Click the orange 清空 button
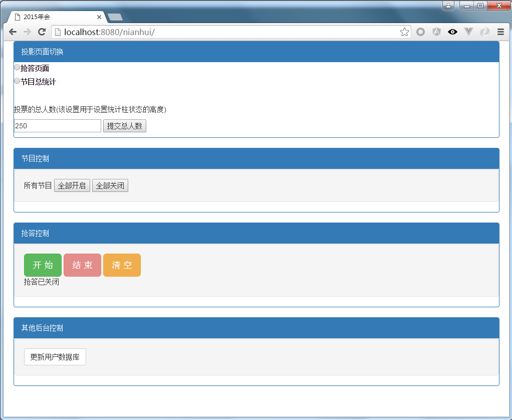This screenshot has width=512, height=420. [122, 265]
